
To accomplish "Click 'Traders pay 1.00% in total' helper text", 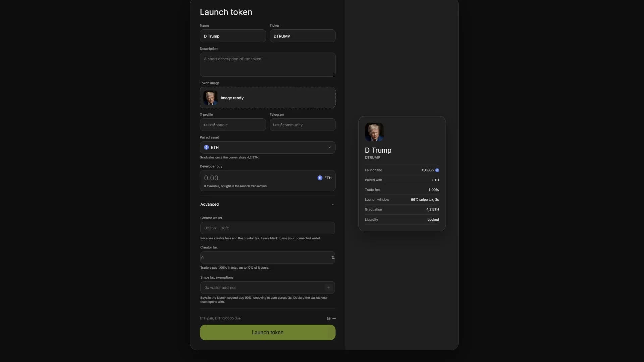I will pos(235,268).
